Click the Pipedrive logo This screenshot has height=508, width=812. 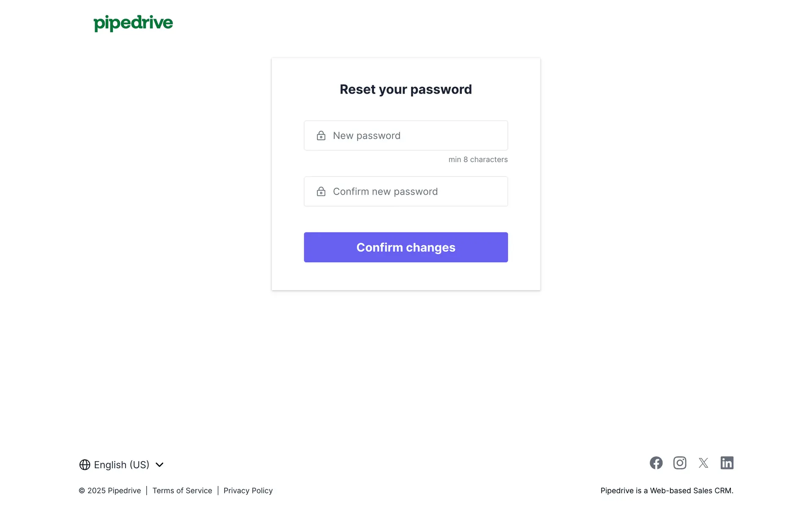(133, 23)
